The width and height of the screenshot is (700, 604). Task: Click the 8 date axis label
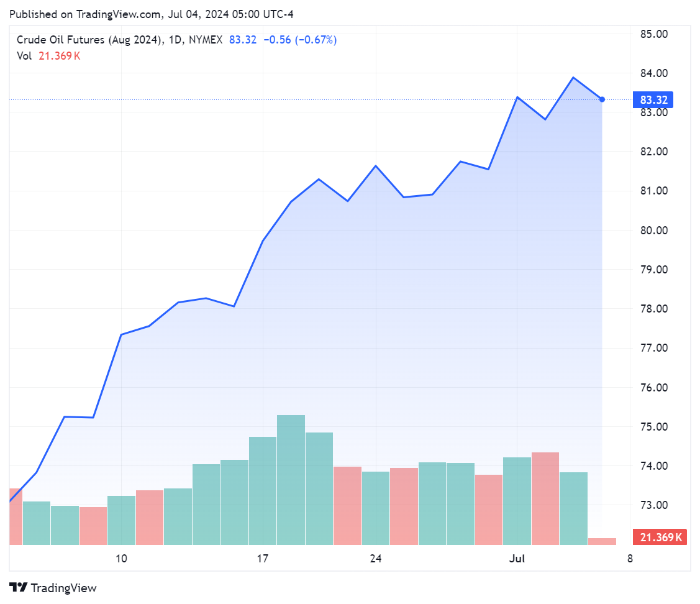630,559
